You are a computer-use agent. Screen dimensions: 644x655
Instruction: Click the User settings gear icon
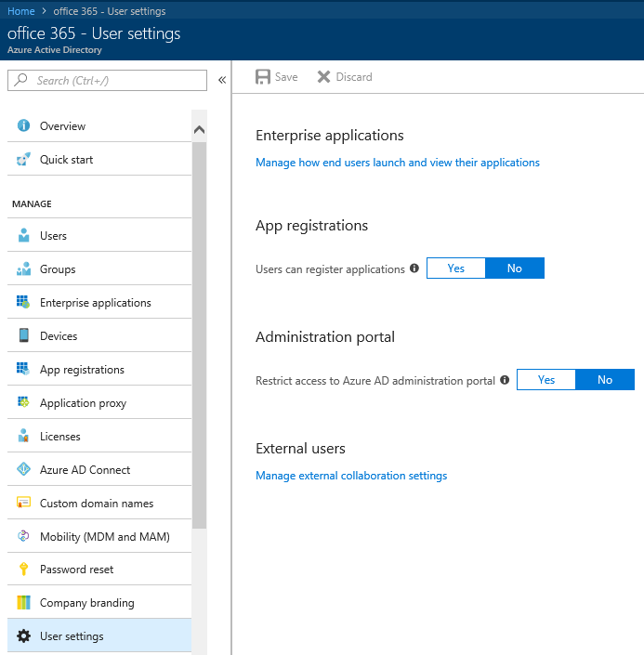click(23, 635)
